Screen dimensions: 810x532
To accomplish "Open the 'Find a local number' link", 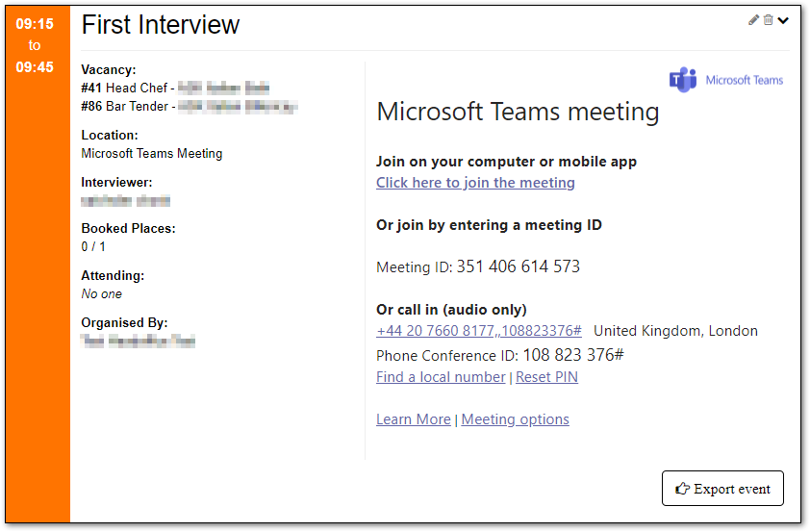I will click(441, 377).
